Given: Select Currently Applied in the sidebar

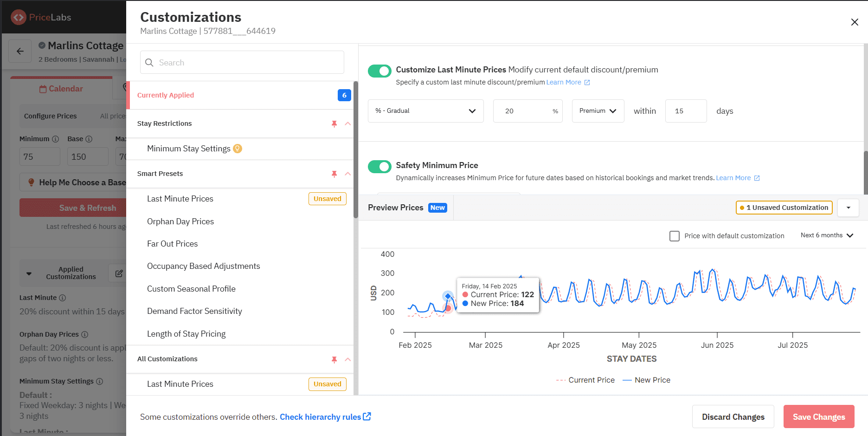Looking at the screenshot, I should coord(166,95).
